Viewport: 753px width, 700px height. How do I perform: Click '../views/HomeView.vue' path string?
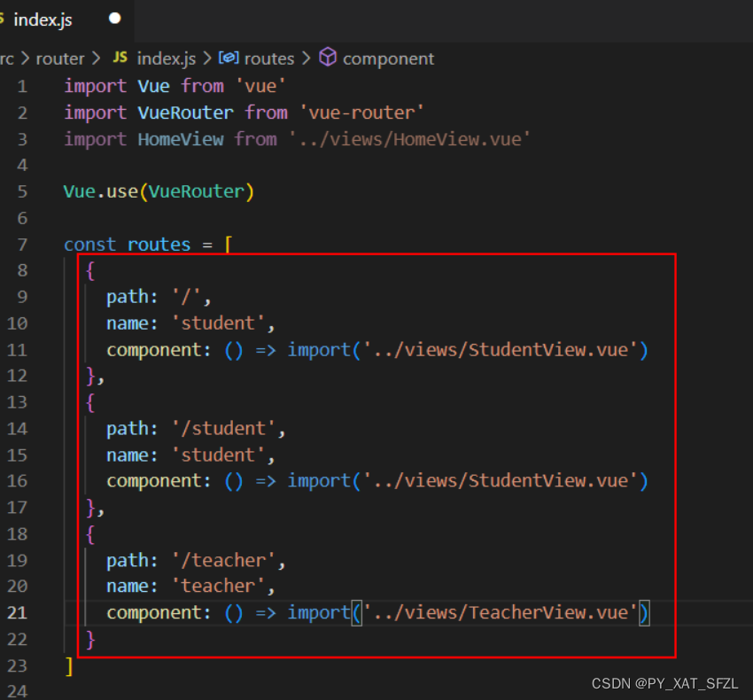409,139
